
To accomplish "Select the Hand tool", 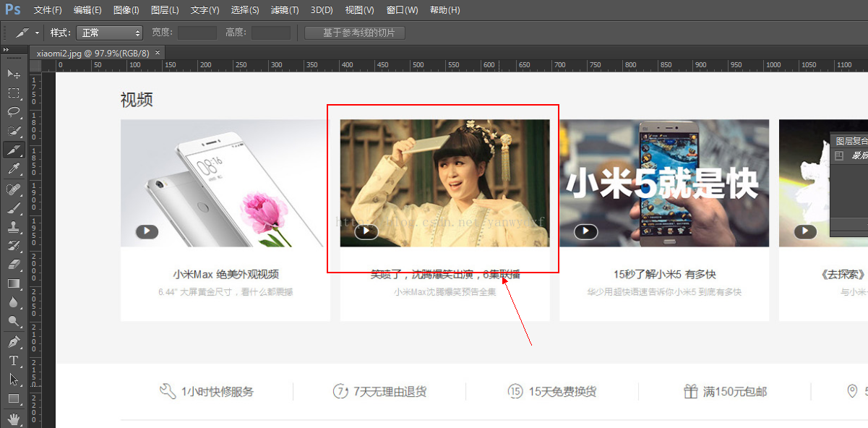I will click(x=14, y=419).
